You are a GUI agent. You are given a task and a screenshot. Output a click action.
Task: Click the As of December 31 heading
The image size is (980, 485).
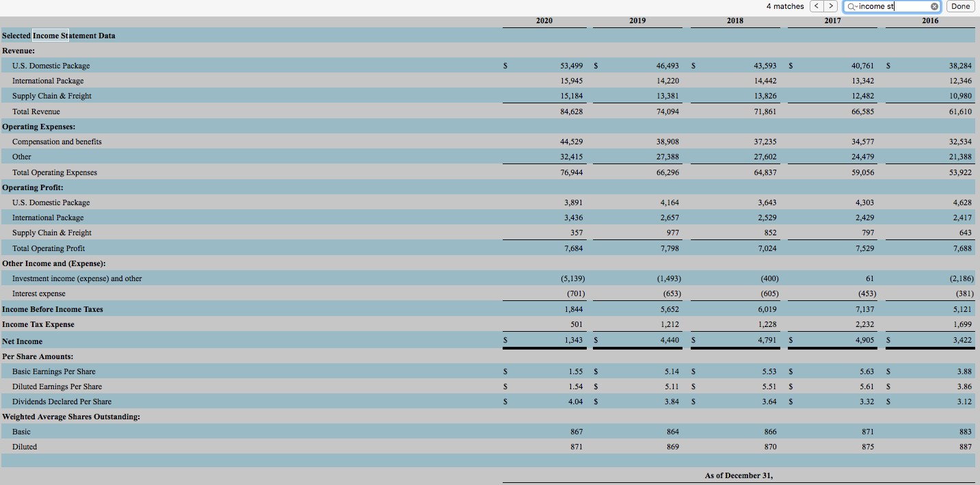tap(739, 475)
